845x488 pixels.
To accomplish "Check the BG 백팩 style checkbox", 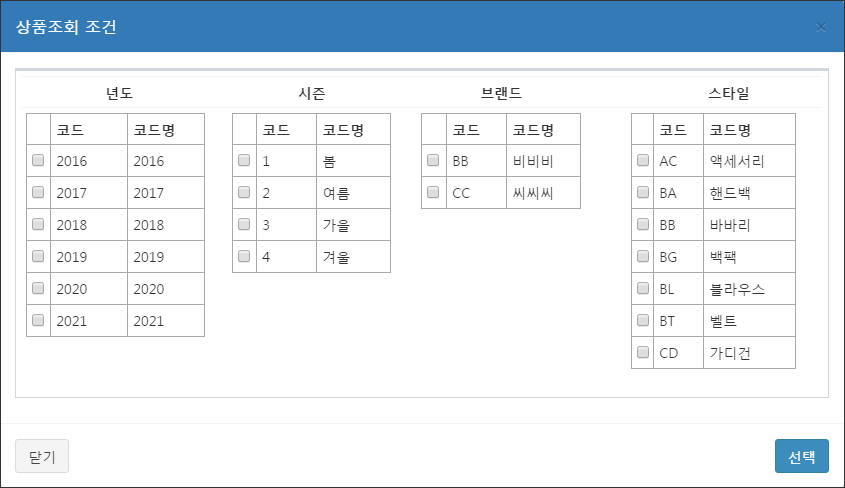I will click(x=643, y=256).
